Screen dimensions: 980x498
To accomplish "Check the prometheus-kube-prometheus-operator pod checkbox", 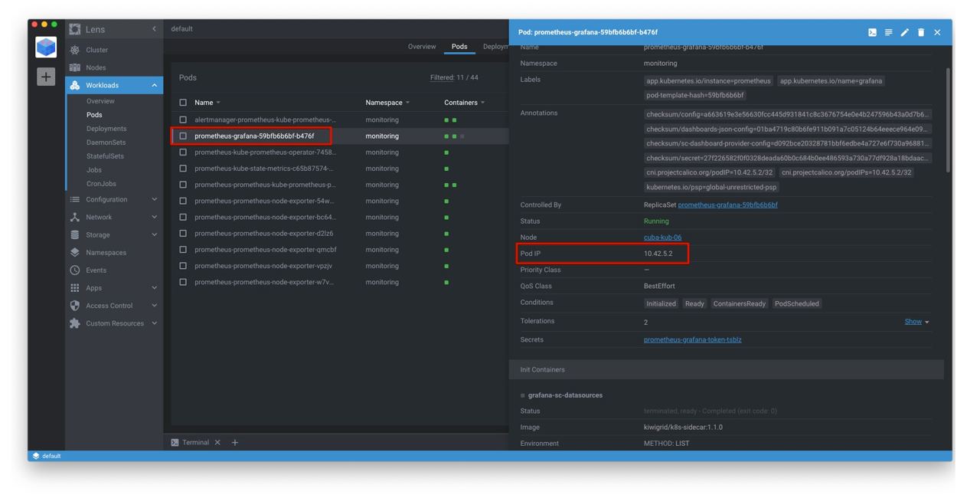I will click(183, 152).
